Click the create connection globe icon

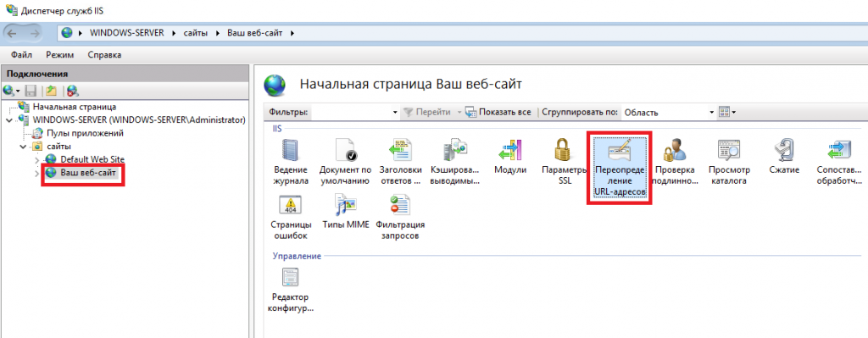pos(8,90)
